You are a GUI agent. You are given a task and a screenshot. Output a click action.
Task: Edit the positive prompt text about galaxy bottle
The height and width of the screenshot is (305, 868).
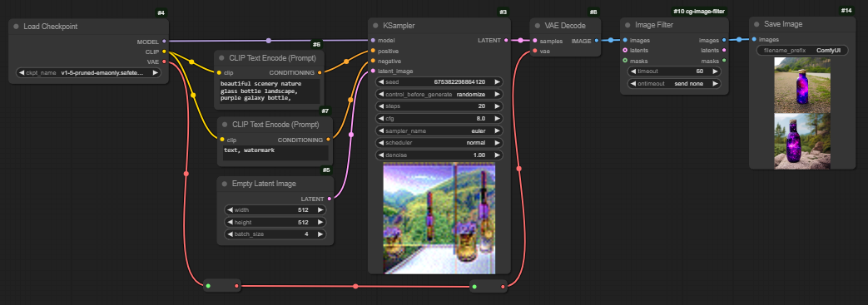pyautogui.click(x=269, y=91)
